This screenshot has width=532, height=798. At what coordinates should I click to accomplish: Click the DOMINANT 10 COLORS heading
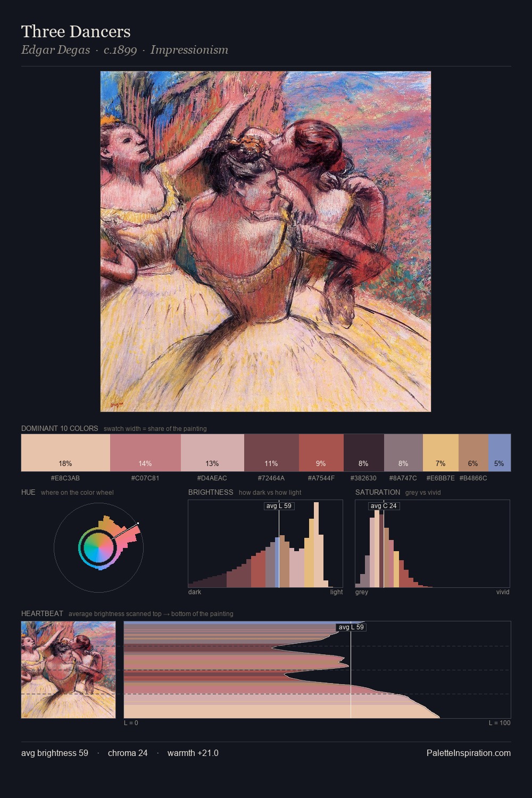[60, 428]
